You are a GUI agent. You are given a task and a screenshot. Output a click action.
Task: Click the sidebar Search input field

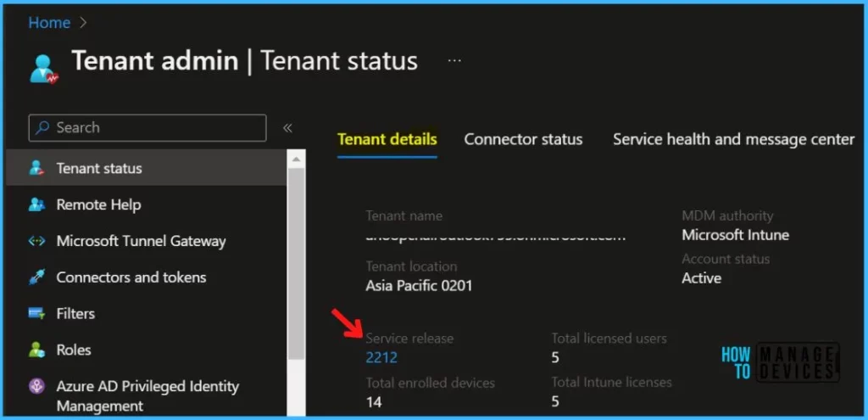pyautogui.click(x=147, y=128)
